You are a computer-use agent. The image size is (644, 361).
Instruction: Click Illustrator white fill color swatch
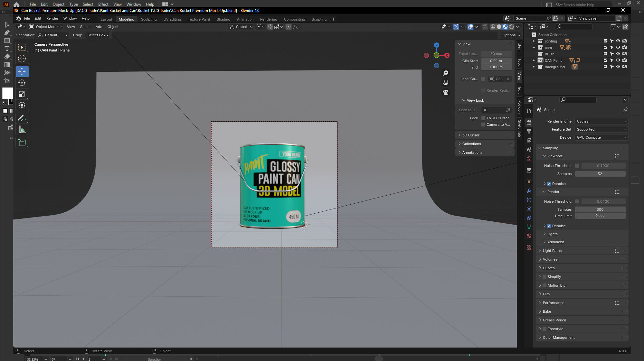point(7,93)
